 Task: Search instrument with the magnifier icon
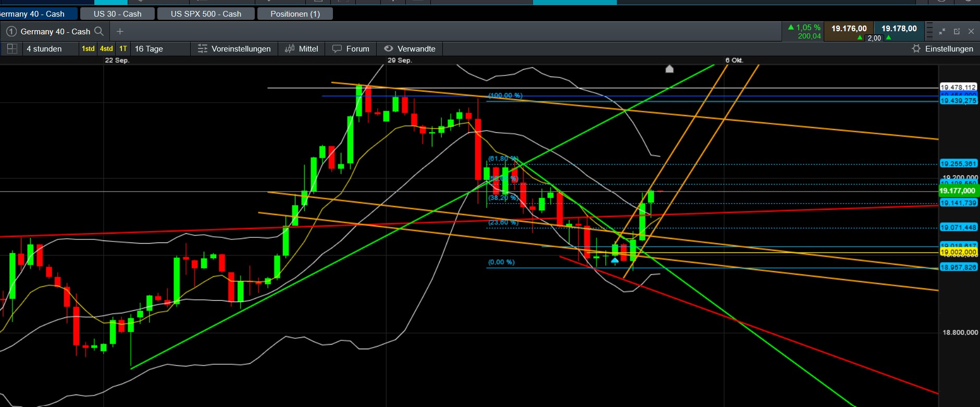(99, 31)
